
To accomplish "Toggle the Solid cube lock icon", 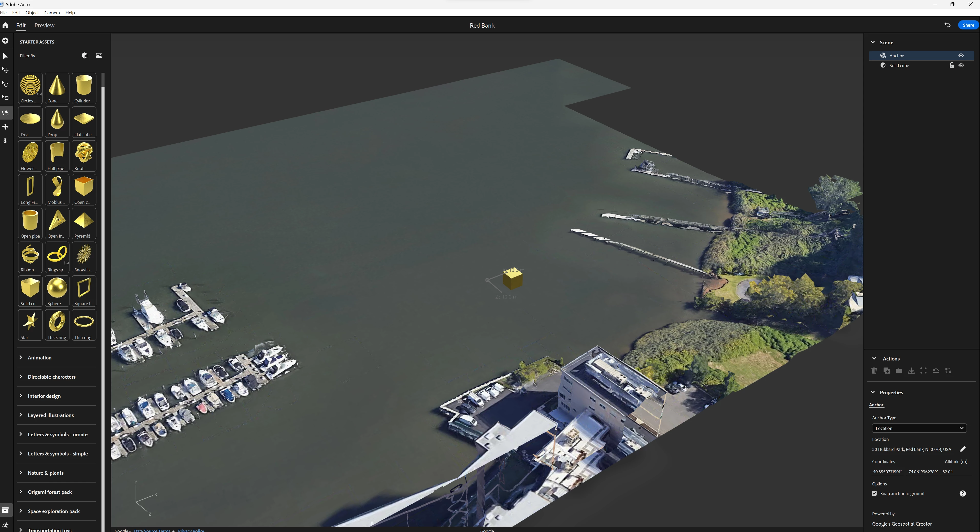I will [x=952, y=66].
